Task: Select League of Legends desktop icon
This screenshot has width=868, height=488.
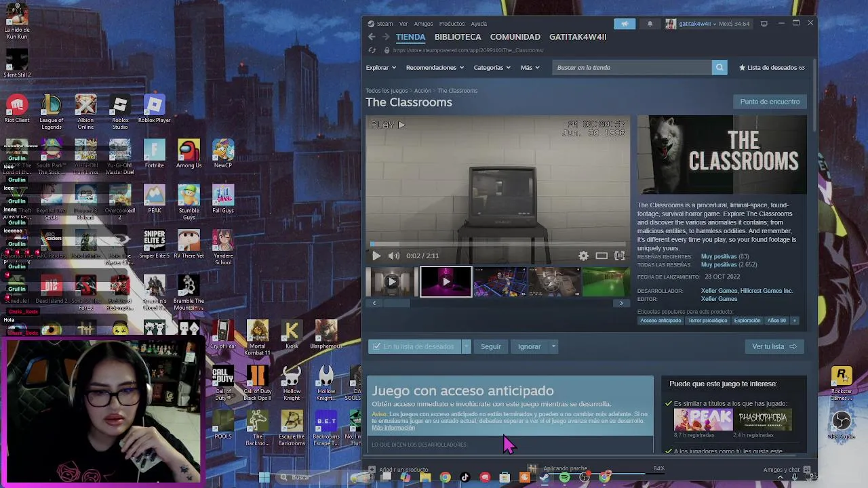Action: (x=51, y=112)
